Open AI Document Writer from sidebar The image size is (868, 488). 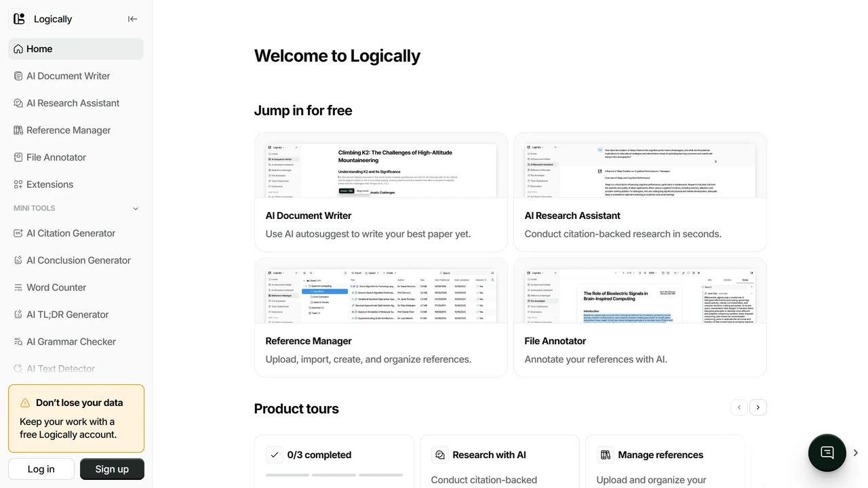tap(76, 76)
